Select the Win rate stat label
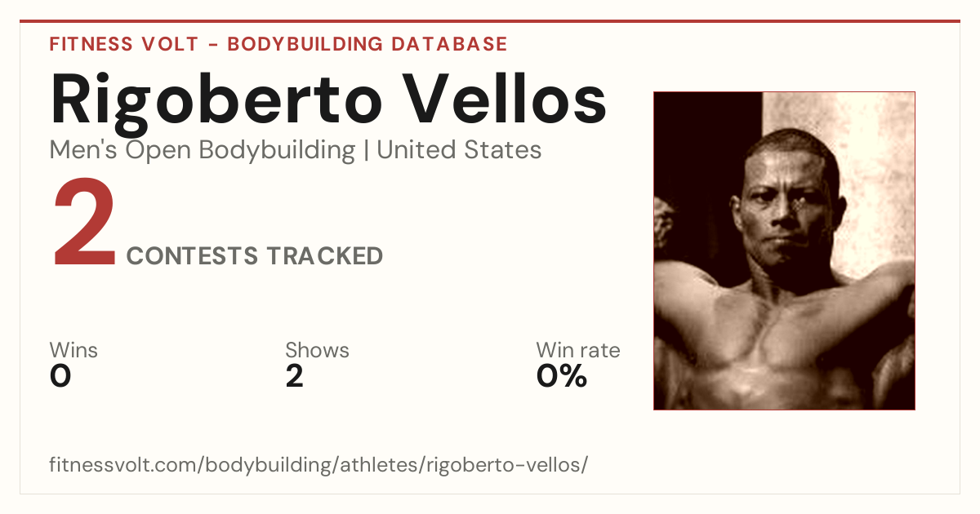This screenshot has width=980, height=514. [x=578, y=350]
